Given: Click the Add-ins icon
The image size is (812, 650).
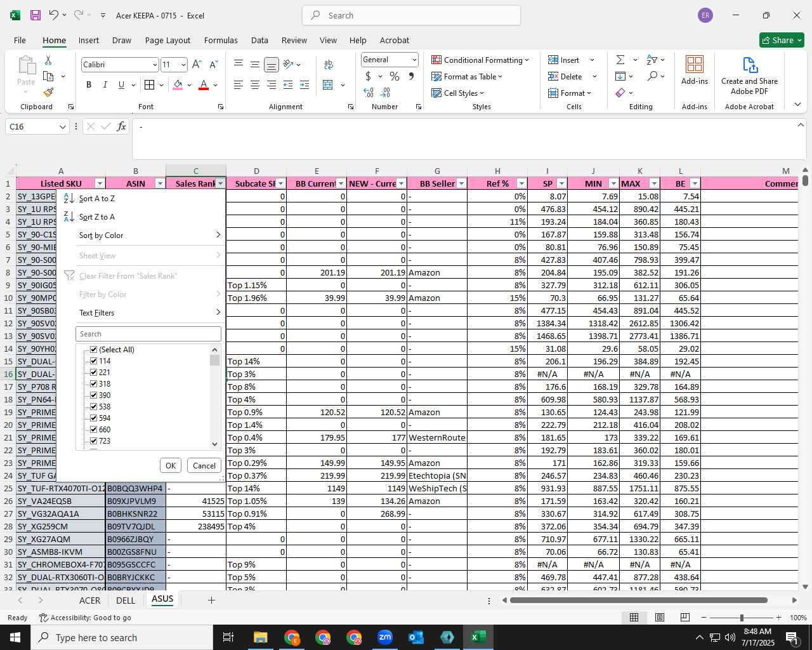Looking at the screenshot, I should coord(695,69).
